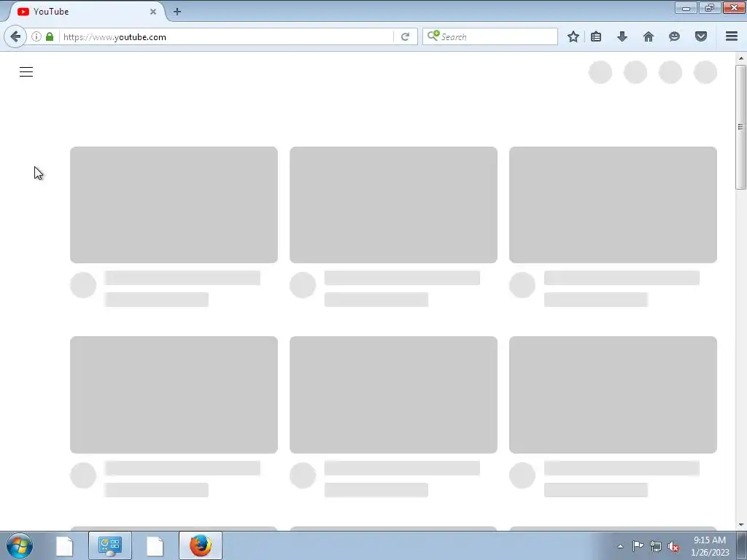The width and height of the screenshot is (747, 560).
Task: Restore down the Firefox window
Action: [710, 7]
